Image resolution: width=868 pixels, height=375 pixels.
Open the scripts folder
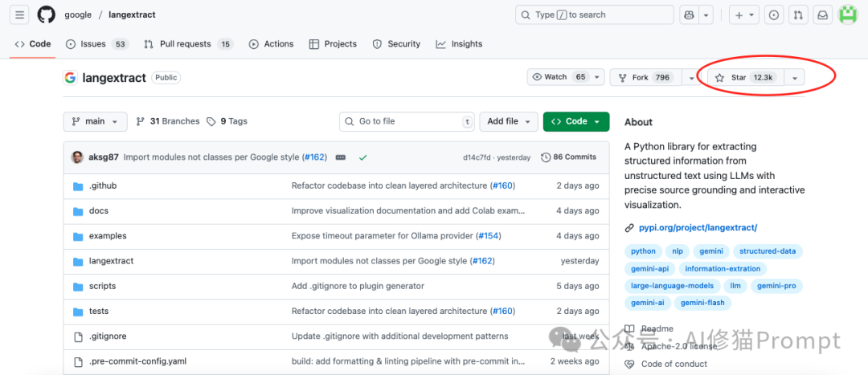[102, 286]
